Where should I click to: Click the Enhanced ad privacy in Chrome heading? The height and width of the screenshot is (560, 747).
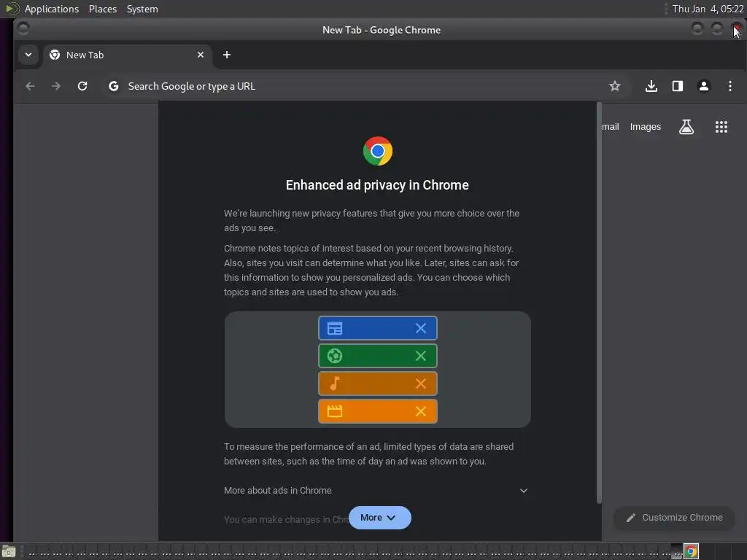377,184
